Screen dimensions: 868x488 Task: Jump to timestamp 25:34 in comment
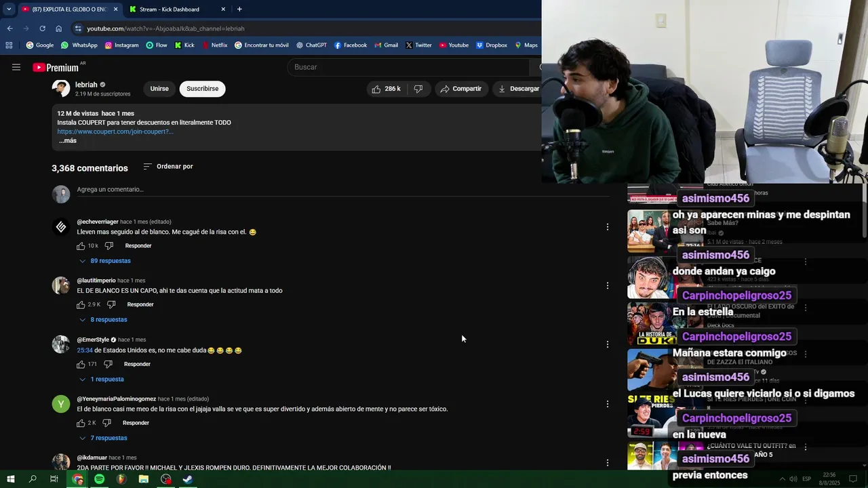(85, 350)
